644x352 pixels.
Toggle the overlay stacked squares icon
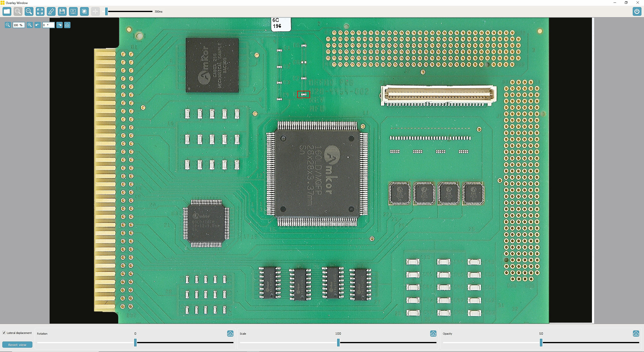point(84,11)
